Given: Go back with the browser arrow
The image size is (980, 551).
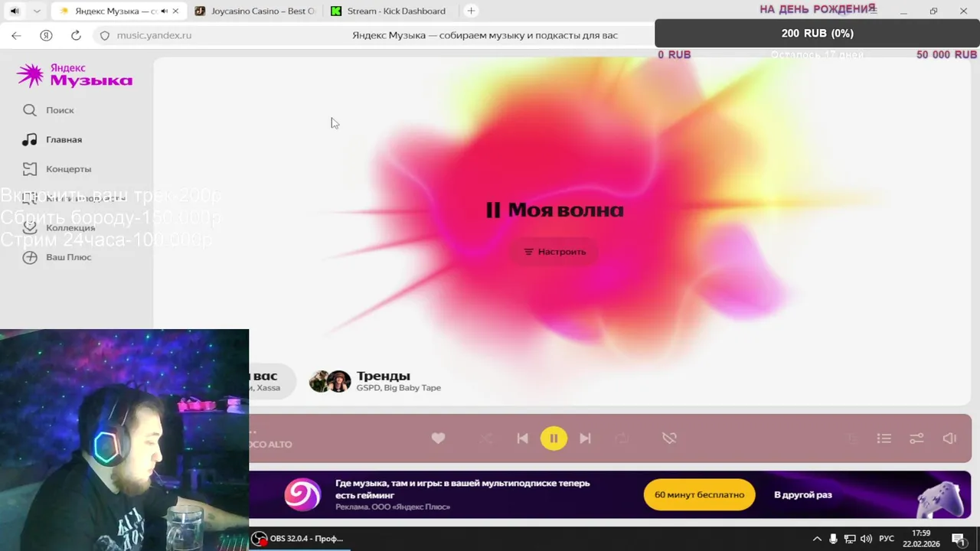Looking at the screenshot, I should click(16, 35).
